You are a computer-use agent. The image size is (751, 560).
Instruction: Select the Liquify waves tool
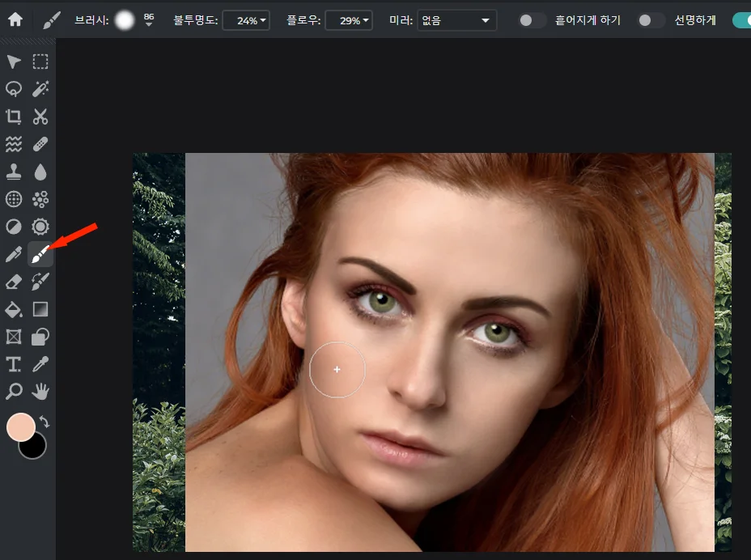tap(14, 144)
